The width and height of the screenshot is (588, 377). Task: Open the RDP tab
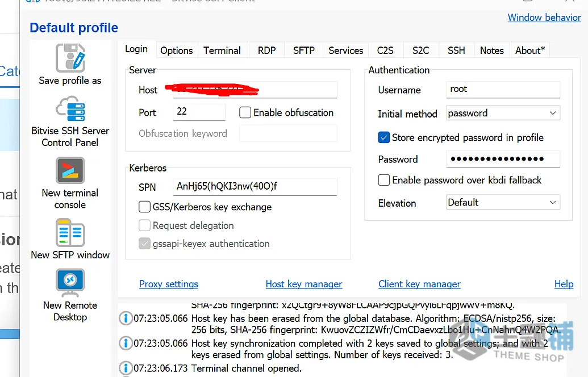266,51
